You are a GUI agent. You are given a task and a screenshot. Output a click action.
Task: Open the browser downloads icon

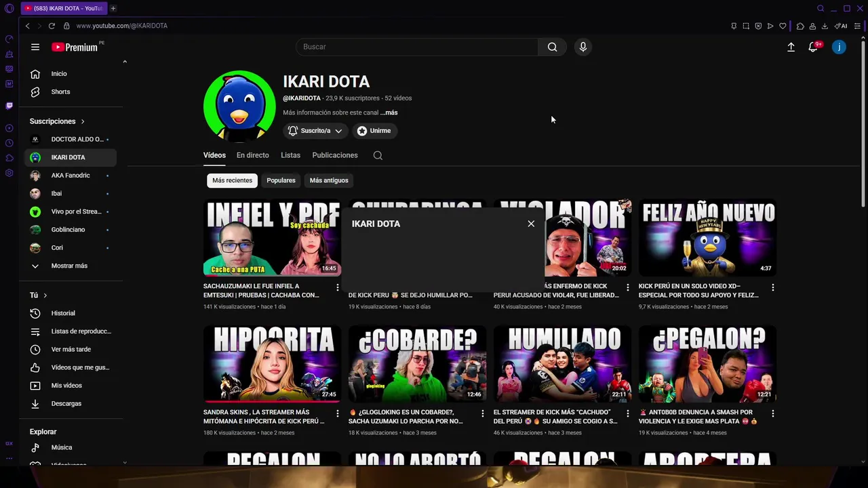pyautogui.click(x=825, y=26)
